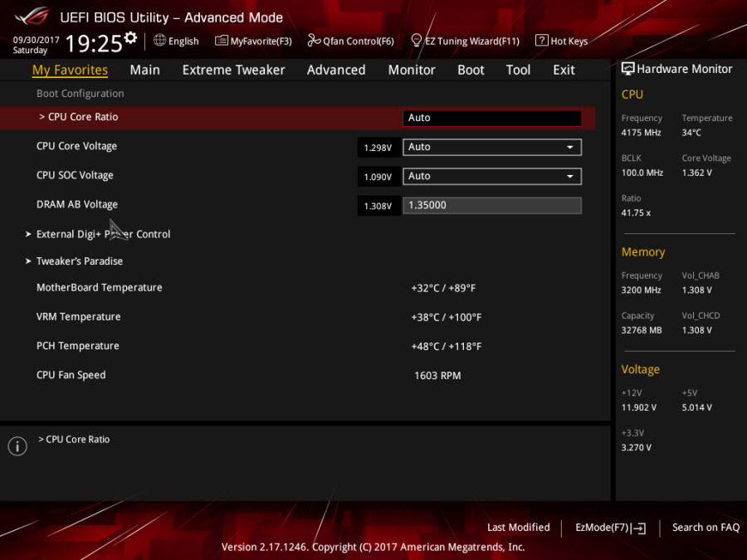The image size is (747, 560).
Task: Open the Hot Keys label
Action: (x=569, y=41)
